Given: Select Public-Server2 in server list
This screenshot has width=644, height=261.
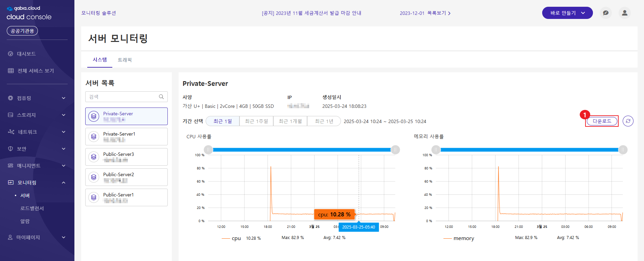Looking at the screenshot, I should pos(127,177).
